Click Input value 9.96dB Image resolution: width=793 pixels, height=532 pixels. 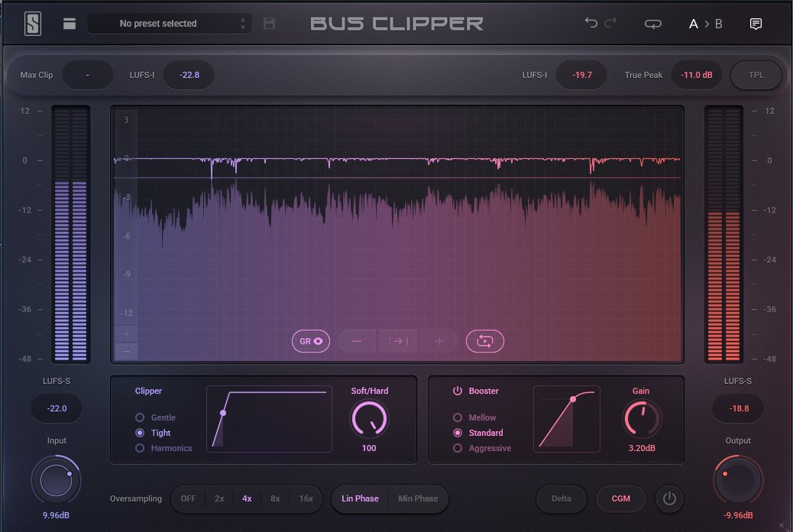click(56, 515)
